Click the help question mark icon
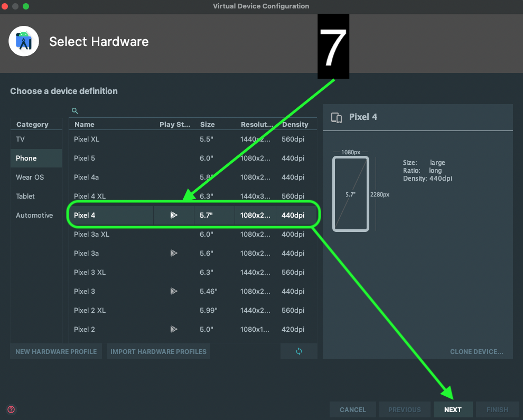Screen dimensions: 523x420 click(11, 409)
